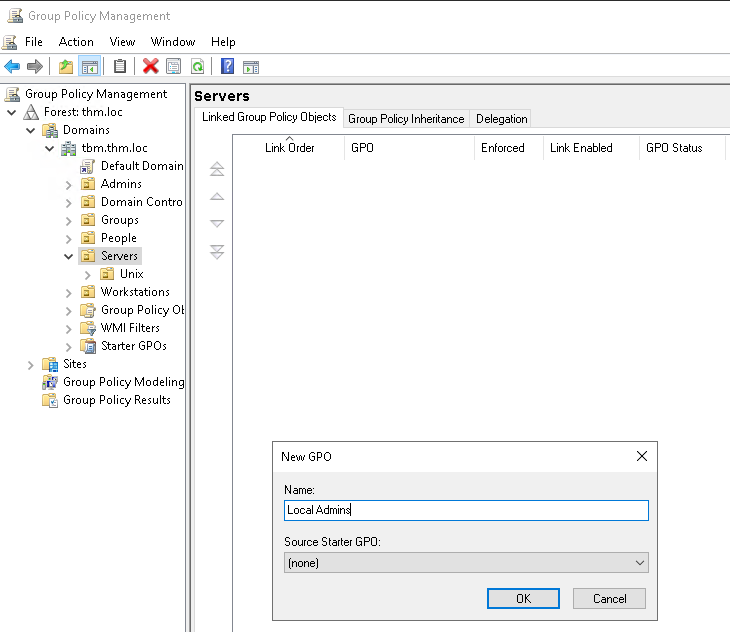The image size is (730, 632).
Task: Click the tbm.thm.loc domain icon
Action: coord(68,148)
